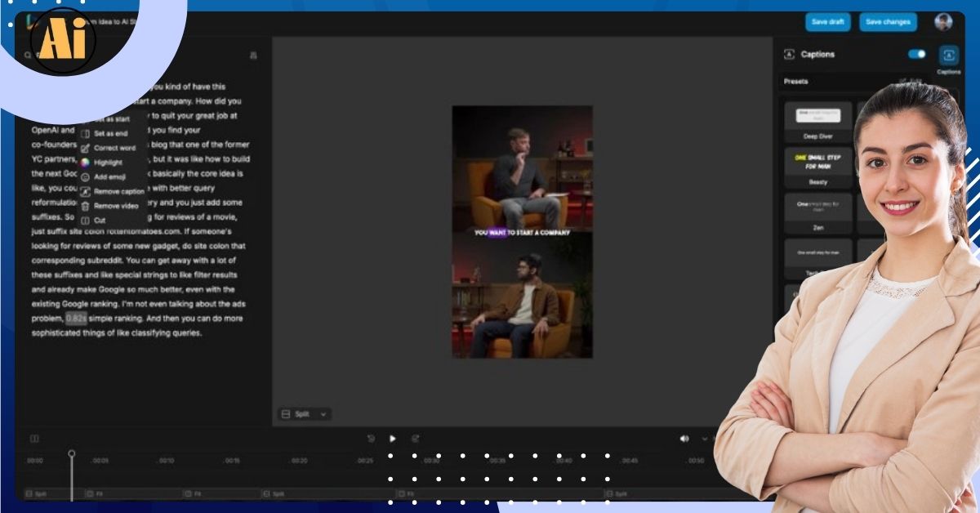Choose Cut in context menu
The height and width of the screenshot is (513, 980).
click(100, 221)
